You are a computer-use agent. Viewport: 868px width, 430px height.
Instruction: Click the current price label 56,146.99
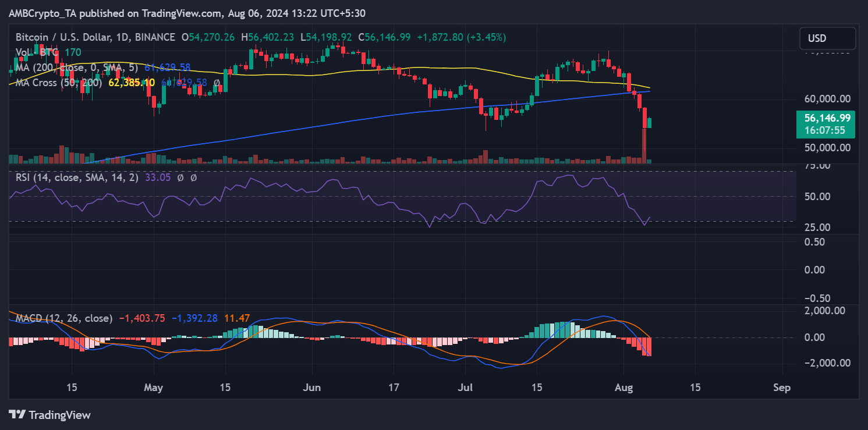tap(827, 118)
